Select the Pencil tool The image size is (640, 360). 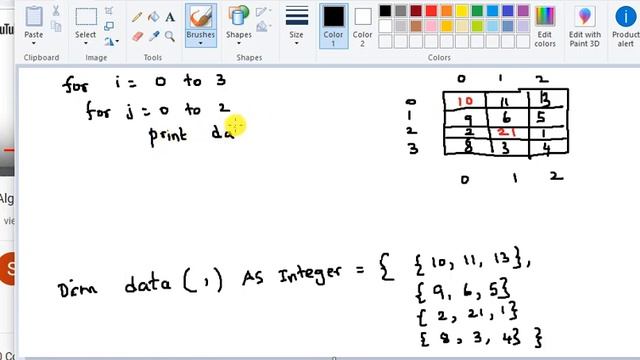tap(137, 17)
